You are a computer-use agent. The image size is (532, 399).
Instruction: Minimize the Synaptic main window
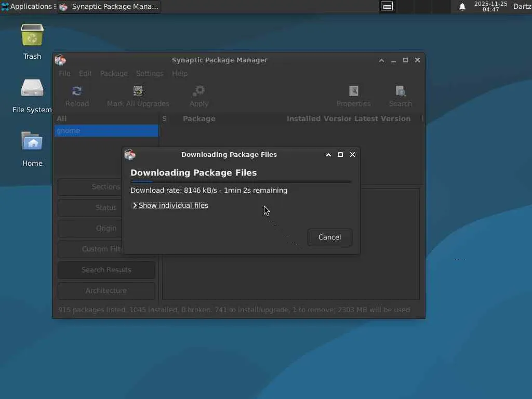click(x=394, y=60)
